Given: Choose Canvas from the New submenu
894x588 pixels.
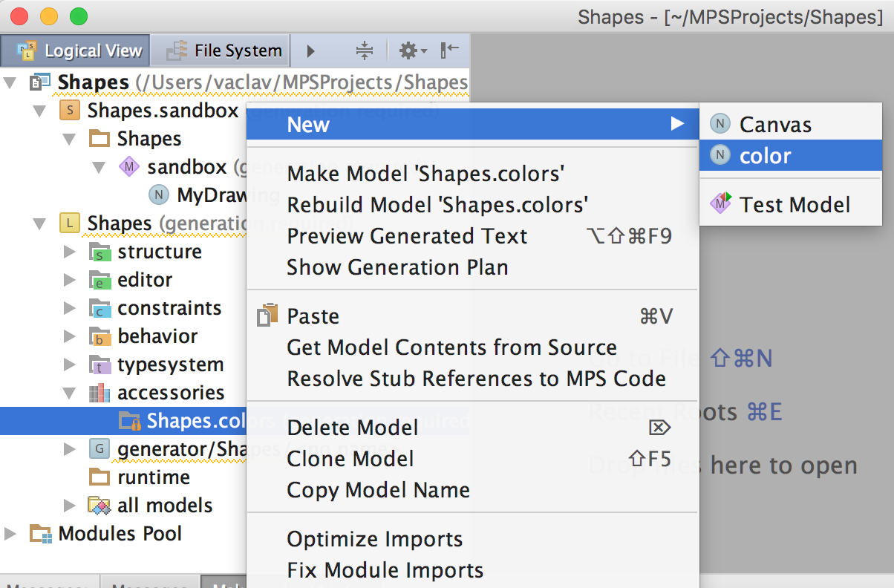Looking at the screenshot, I should pyautogui.click(x=774, y=125).
